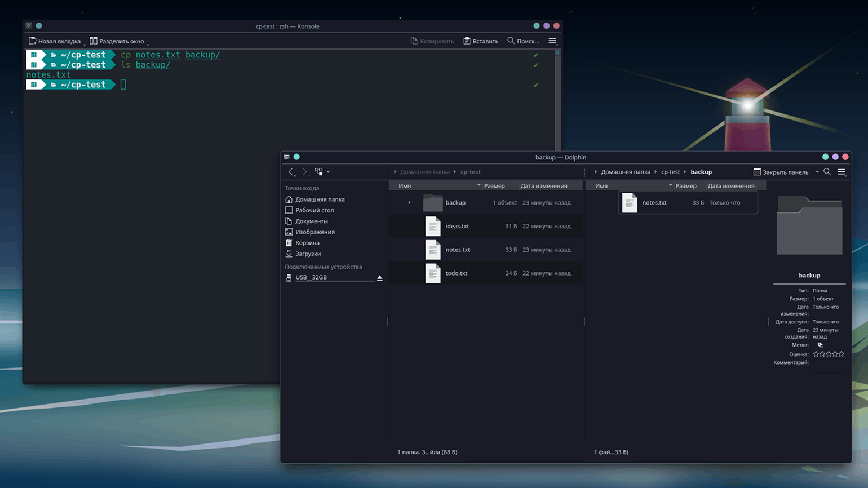868x488 pixels.
Task: Open Dolphin's search magnifier icon
Action: tap(827, 172)
